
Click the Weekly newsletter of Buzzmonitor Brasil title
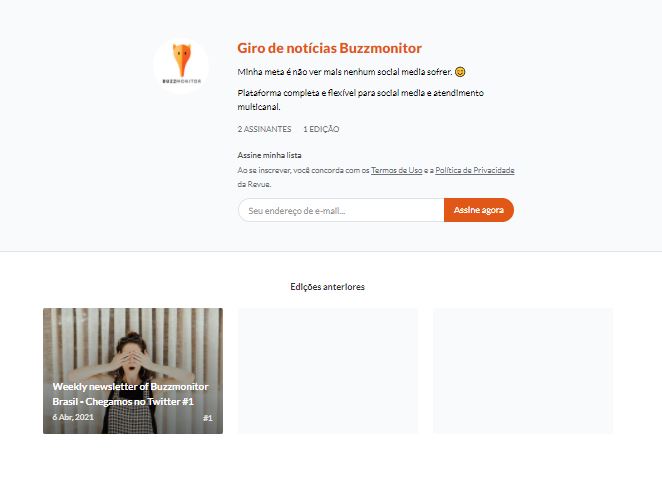(x=130, y=394)
